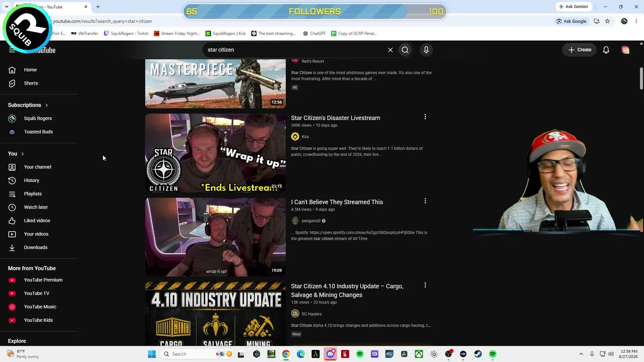
Task: Play the Star Citizen's Disaster Livestream thumbnail
Action: click(x=215, y=153)
